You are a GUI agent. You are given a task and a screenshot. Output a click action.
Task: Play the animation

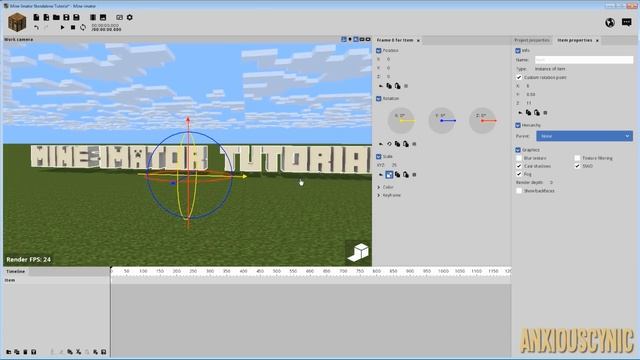tap(62, 27)
